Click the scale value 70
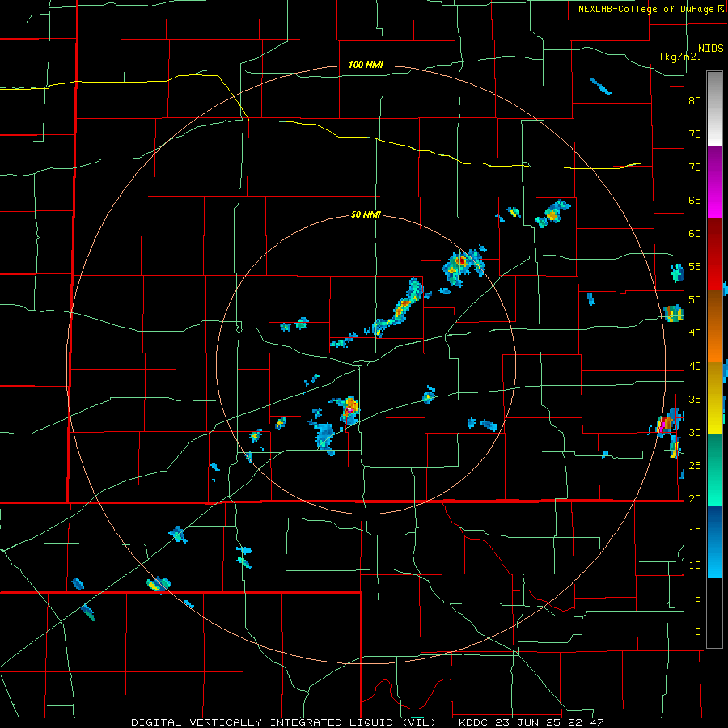 click(695, 167)
